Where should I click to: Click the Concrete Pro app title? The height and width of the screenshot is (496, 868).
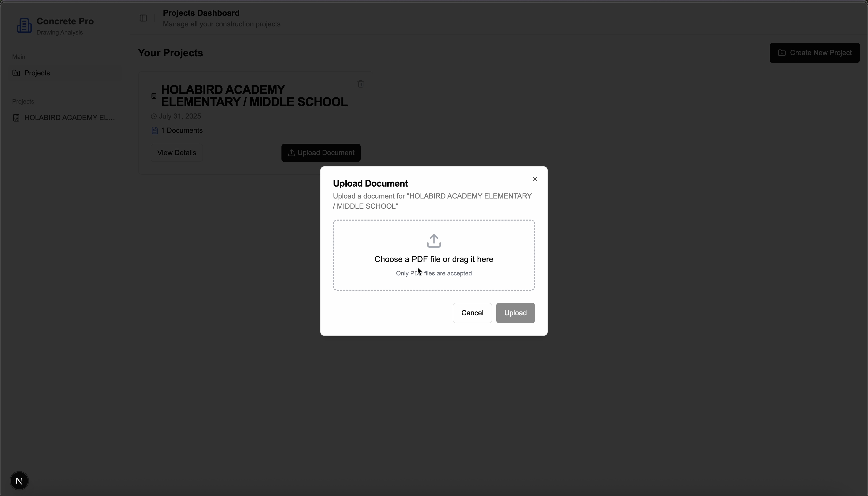(65, 21)
